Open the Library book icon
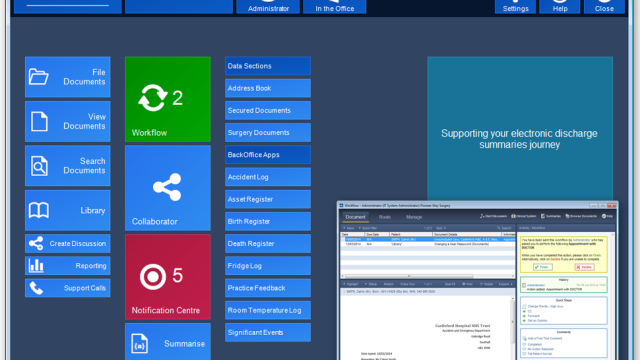640x360 pixels. tap(39, 211)
